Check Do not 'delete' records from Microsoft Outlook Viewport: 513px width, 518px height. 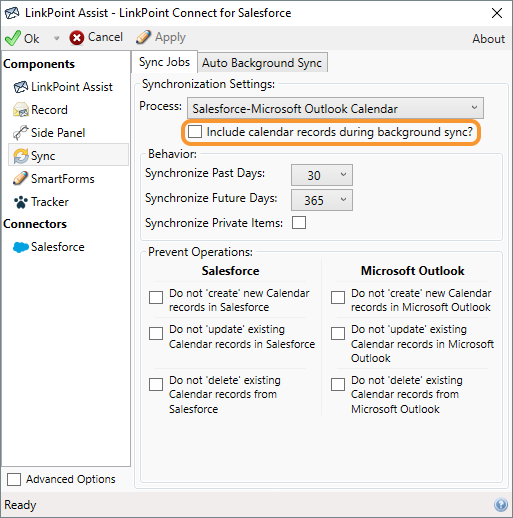pyautogui.click(x=338, y=384)
